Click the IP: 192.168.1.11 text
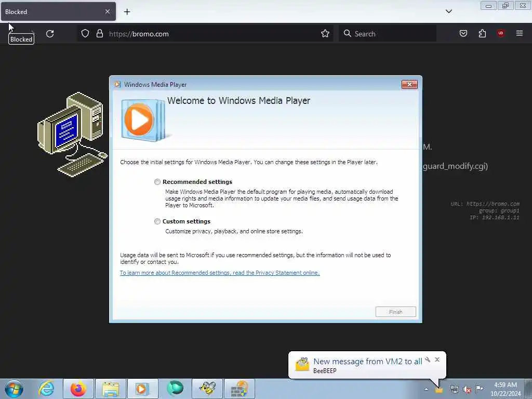This screenshot has height=399, width=532. click(x=495, y=218)
